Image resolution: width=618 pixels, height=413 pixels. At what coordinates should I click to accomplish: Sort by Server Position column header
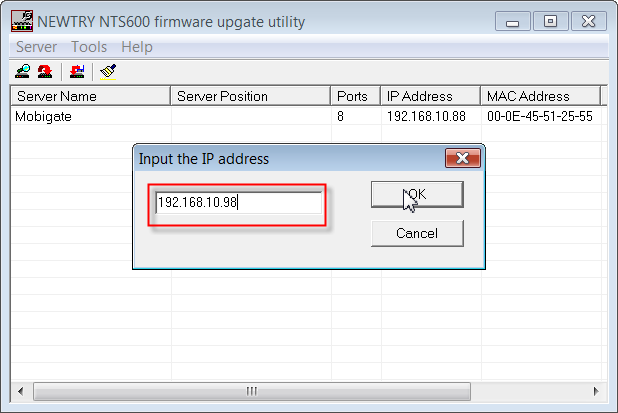tap(250, 96)
